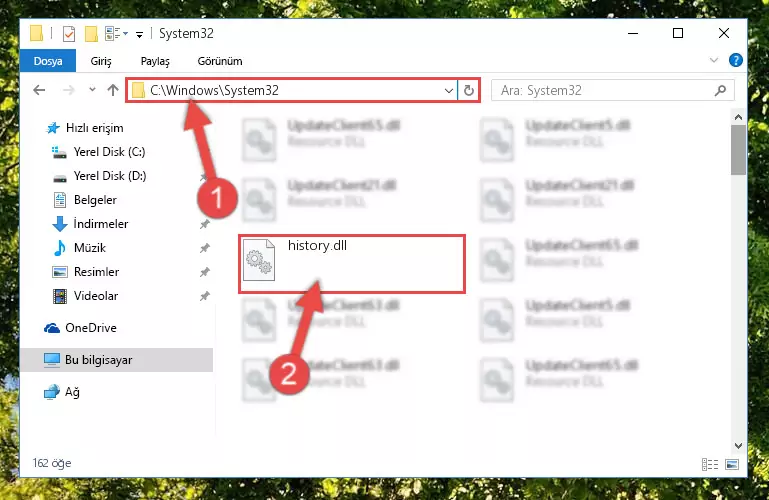Select Ağ network in navigation pane
This screenshot has width=769, height=500.
pos(61,392)
